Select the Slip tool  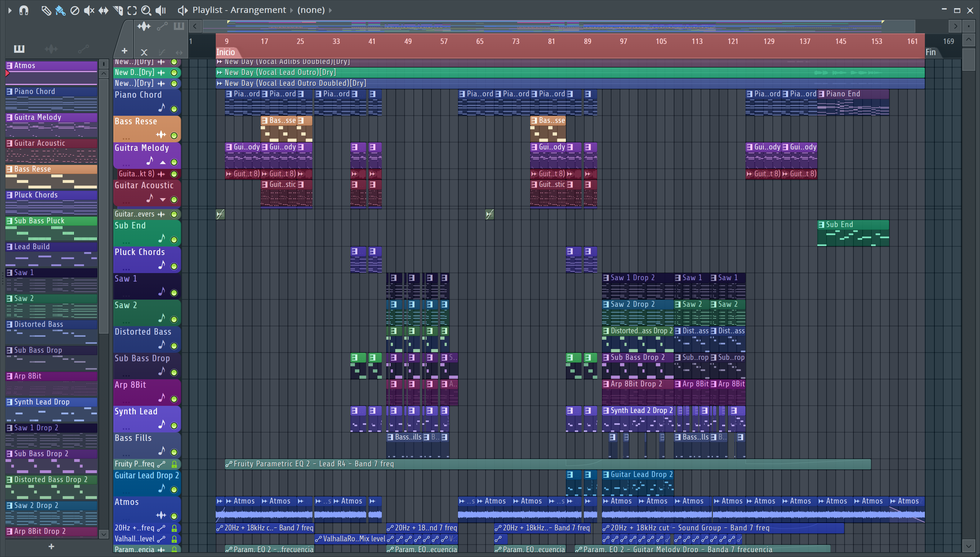click(103, 10)
